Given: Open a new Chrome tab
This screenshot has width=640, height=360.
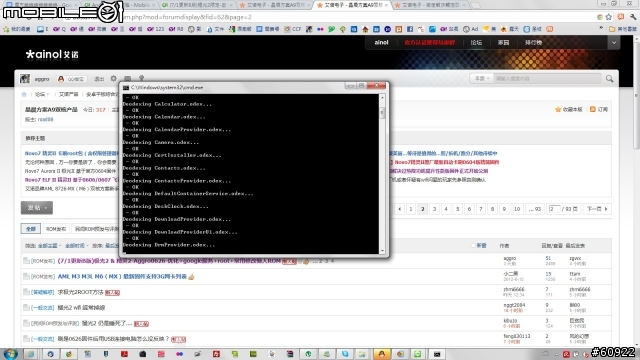Looking at the screenshot, I should click(476, 5).
